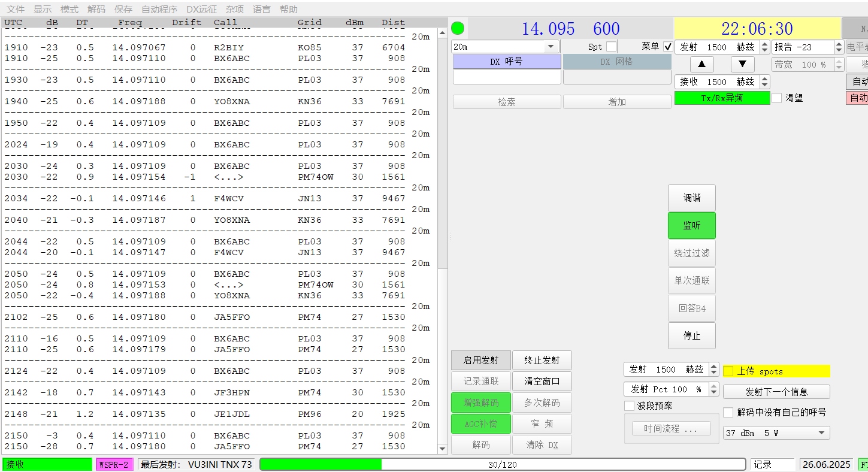Image resolution: width=868 pixels, height=472 pixels.
Task: Click the up arrow frequency button
Action: 702,64
